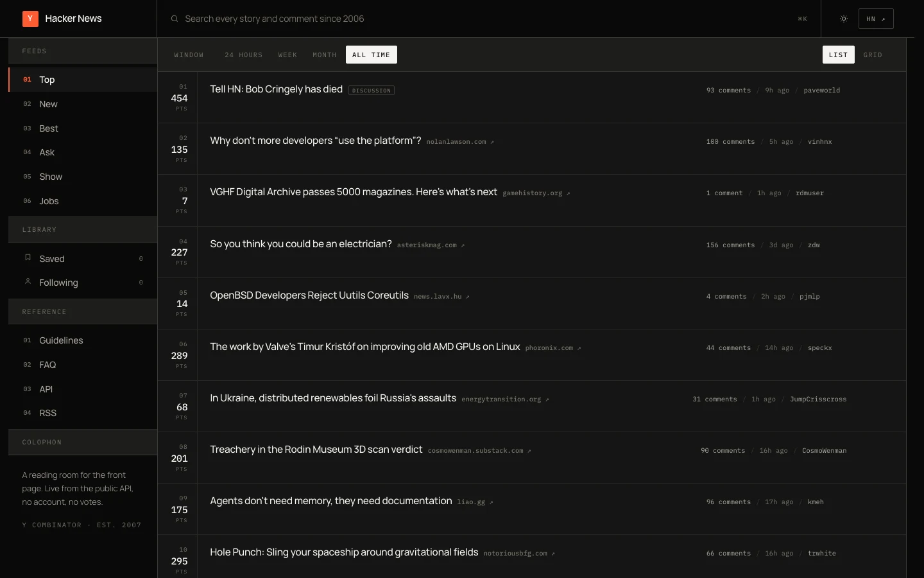Open user CosmoWenman profile
Image resolution: width=924 pixels, height=578 pixels.
click(x=825, y=451)
